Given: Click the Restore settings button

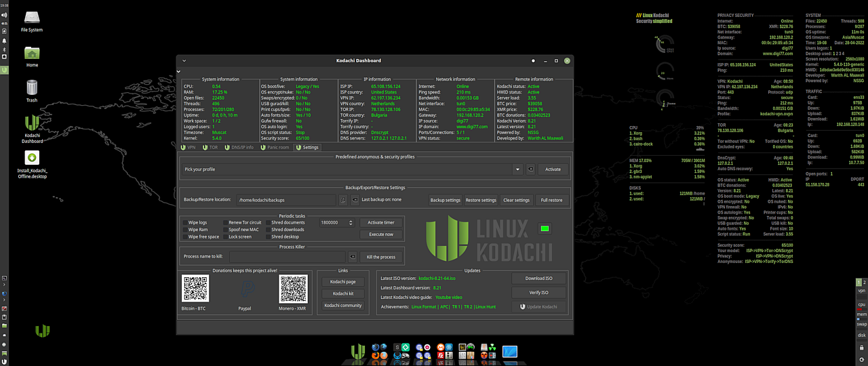Looking at the screenshot, I should [481, 200].
